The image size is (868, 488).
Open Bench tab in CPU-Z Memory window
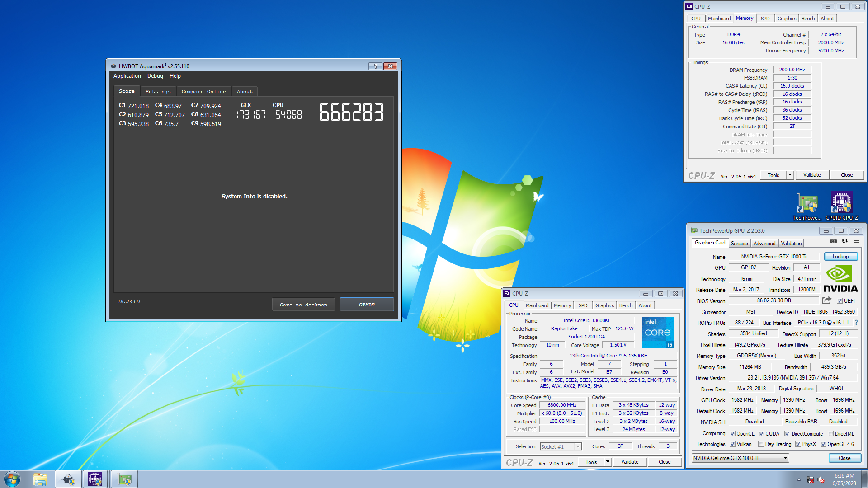tap(808, 19)
